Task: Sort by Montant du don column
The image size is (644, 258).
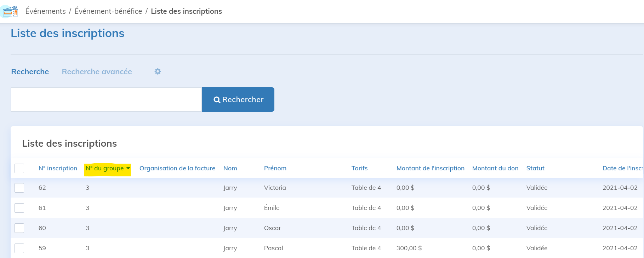Action: [495, 169]
